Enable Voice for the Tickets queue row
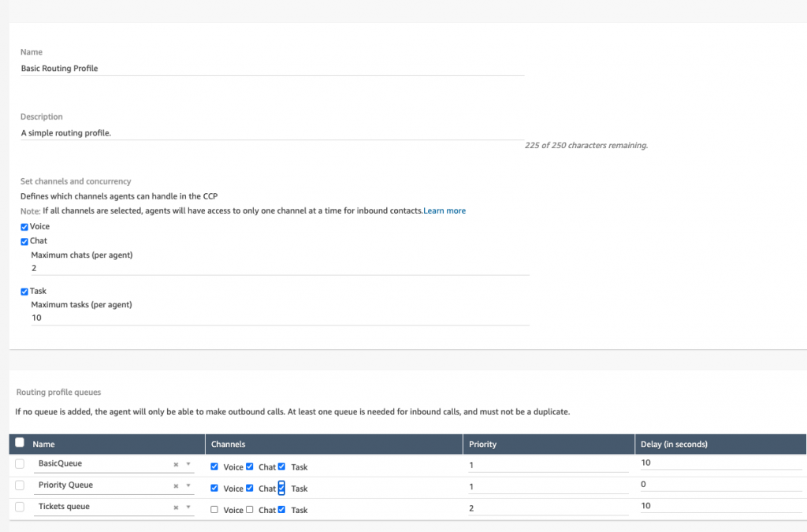Screen dimensions: 807x532 pos(214,510)
